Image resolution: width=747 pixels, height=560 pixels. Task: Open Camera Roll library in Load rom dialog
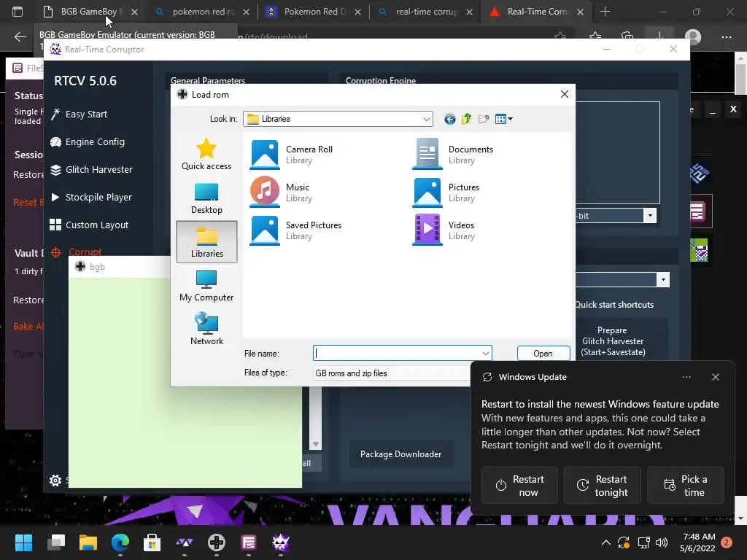(x=292, y=155)
